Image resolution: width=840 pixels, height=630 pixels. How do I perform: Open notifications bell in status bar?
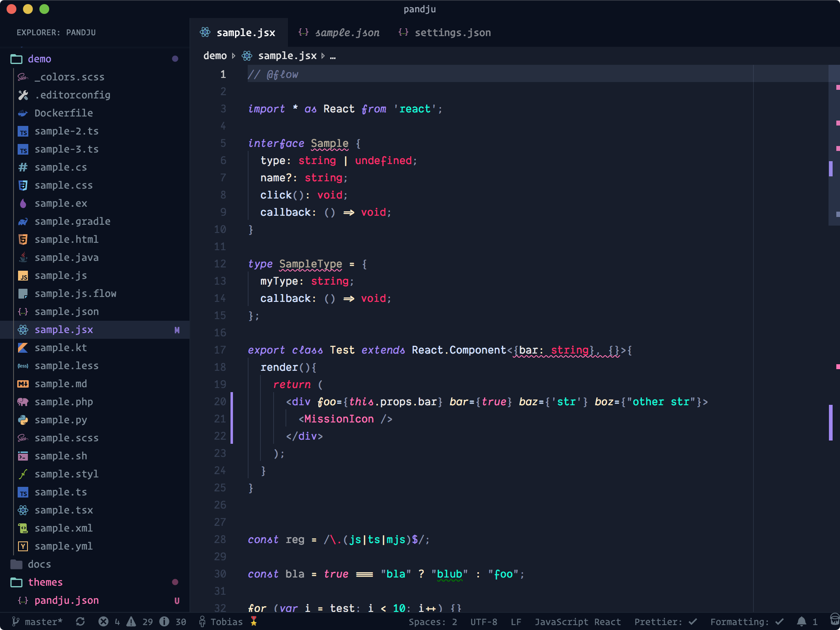[x=801, y=621]
